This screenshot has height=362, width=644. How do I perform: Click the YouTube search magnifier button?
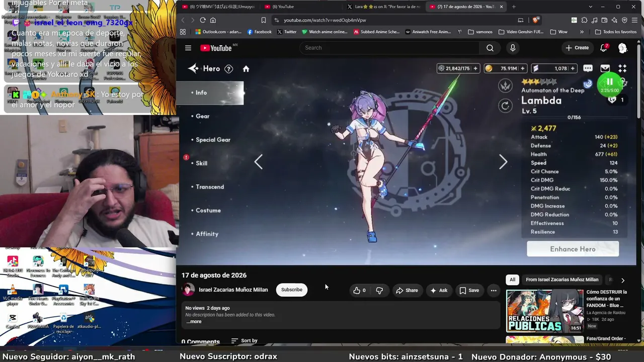point(490,48)
